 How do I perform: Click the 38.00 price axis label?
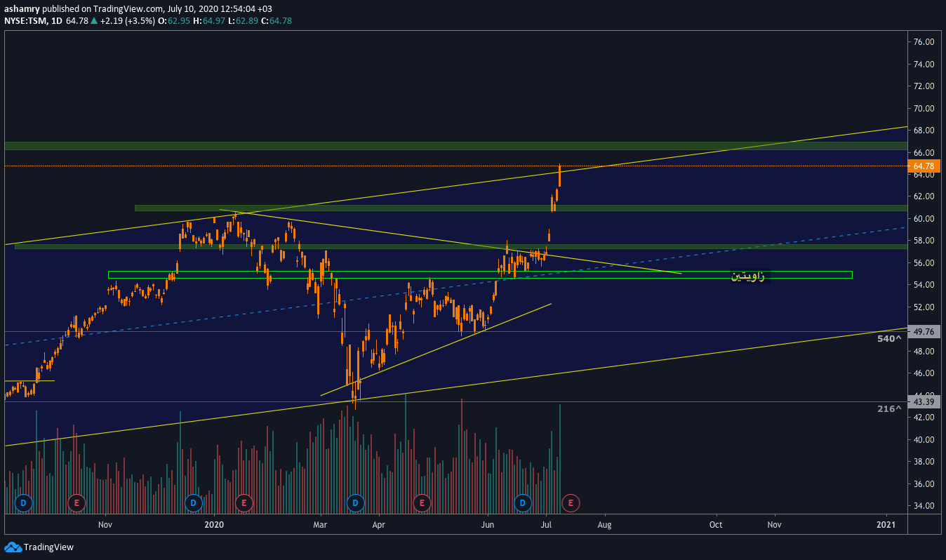coord(924,462)
